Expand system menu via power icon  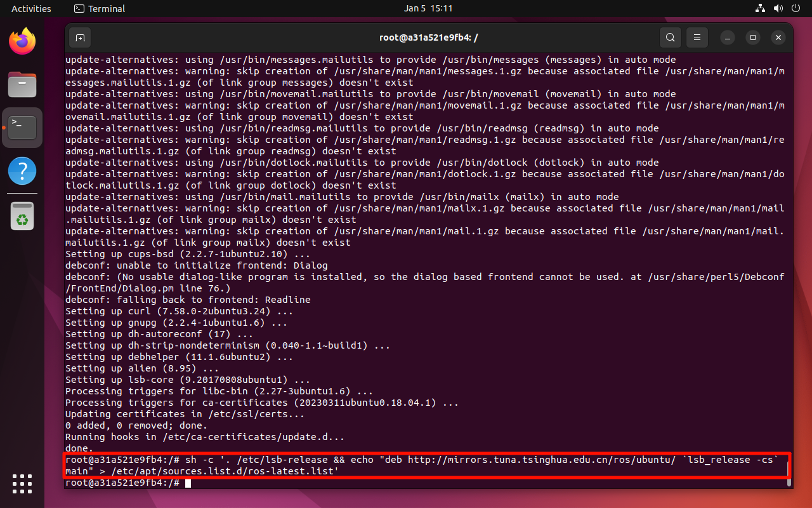[796, 9]
